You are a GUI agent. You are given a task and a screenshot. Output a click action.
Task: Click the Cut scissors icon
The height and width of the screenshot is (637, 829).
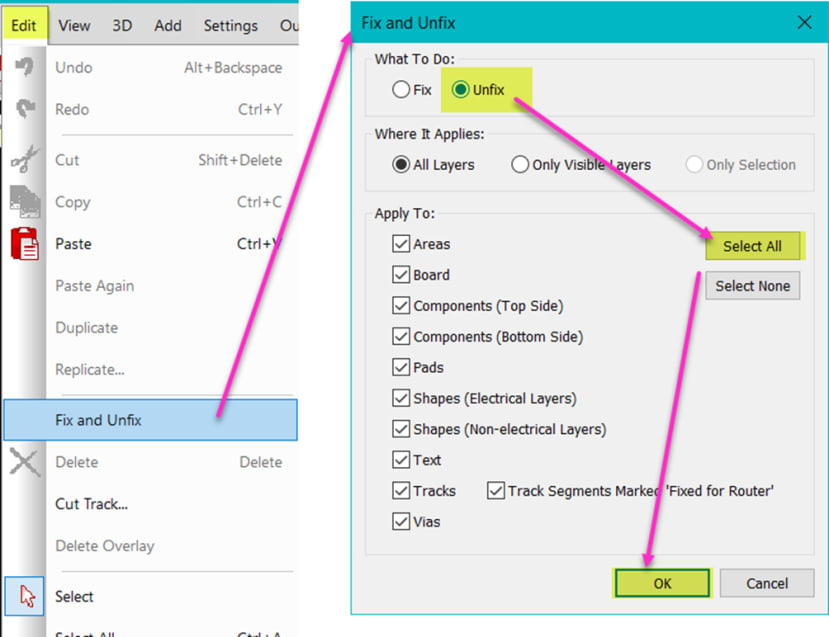click(24, 159)
